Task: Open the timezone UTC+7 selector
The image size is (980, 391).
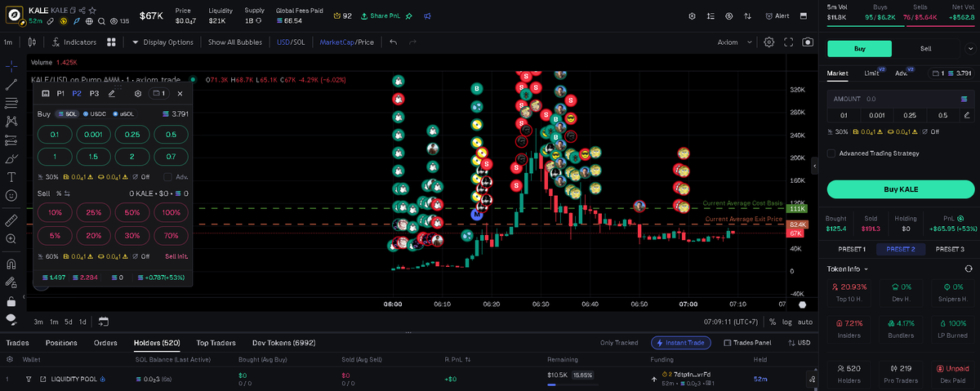Action: pos(733,322)
